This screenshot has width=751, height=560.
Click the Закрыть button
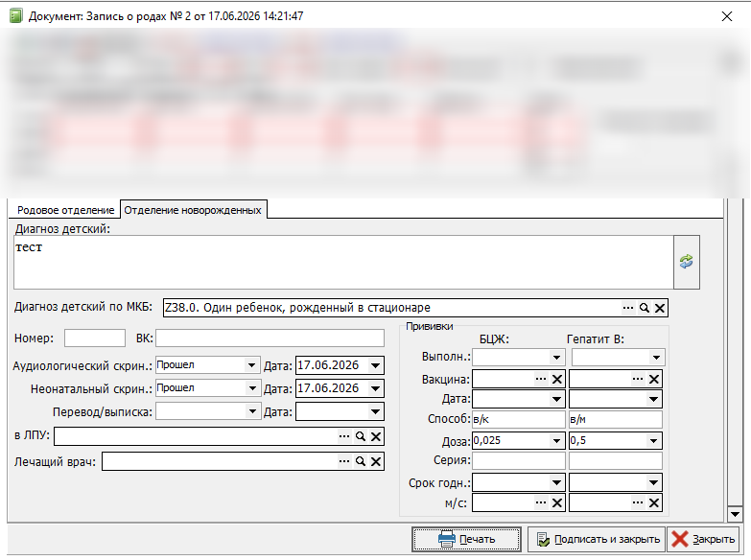point(703,540)
